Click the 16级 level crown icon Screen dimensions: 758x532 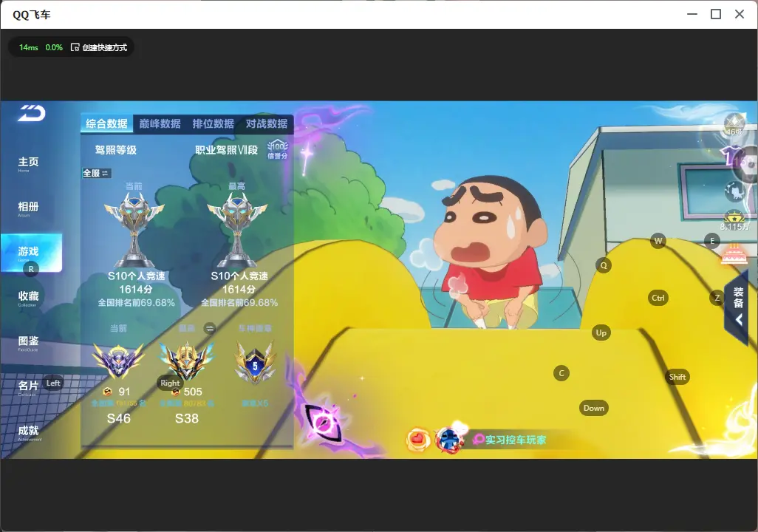735,125
